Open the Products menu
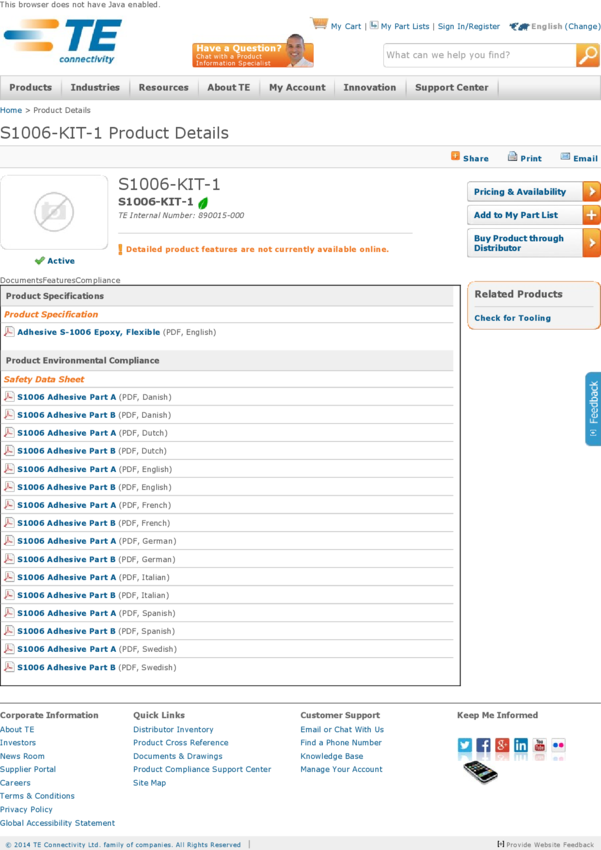This screenshot has width=601, height=850. [x=30, y=87]
